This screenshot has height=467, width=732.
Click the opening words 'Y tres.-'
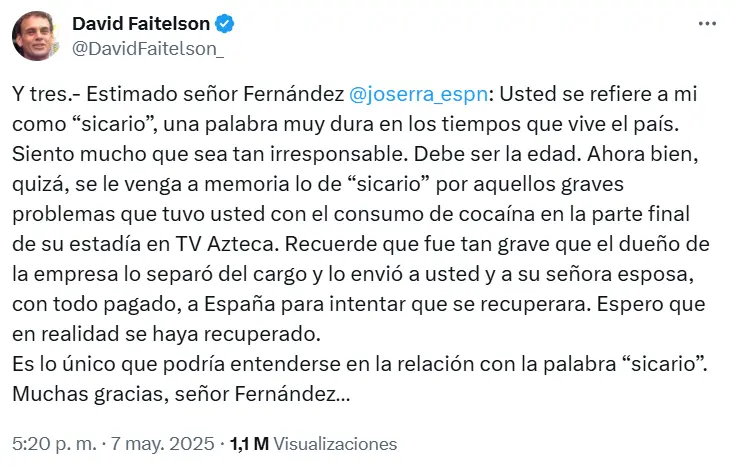click(x=46, y=94)
